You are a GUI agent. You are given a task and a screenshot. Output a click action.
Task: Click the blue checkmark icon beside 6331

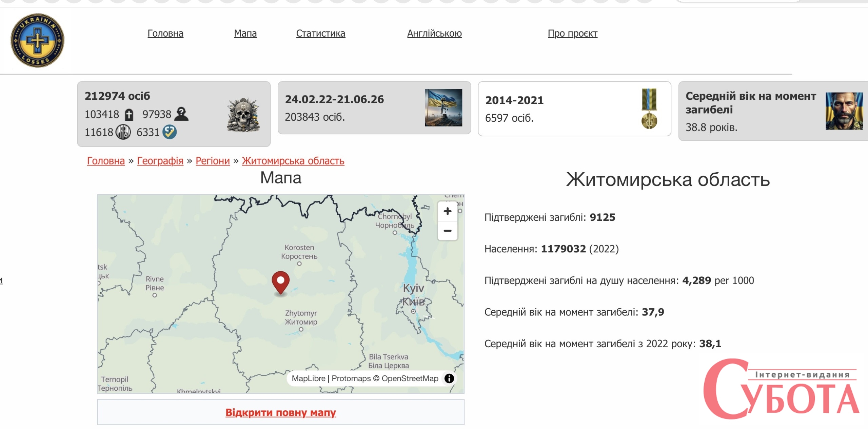coord(170,132)
